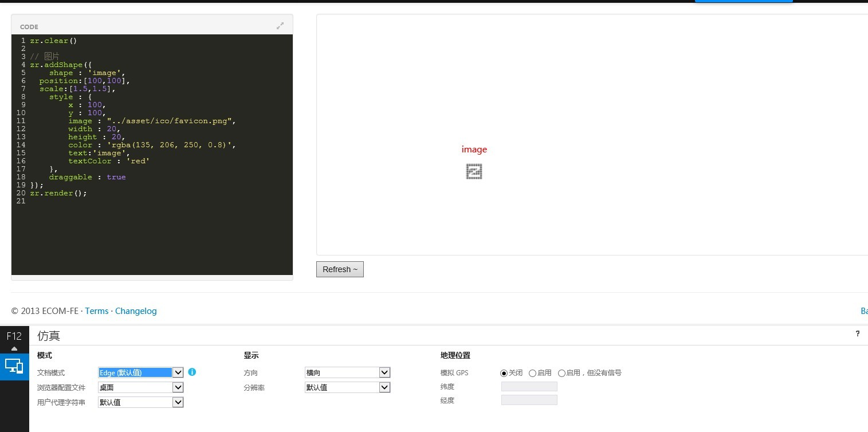Collapse arrow under the F12 label

(x=14, y=348)
